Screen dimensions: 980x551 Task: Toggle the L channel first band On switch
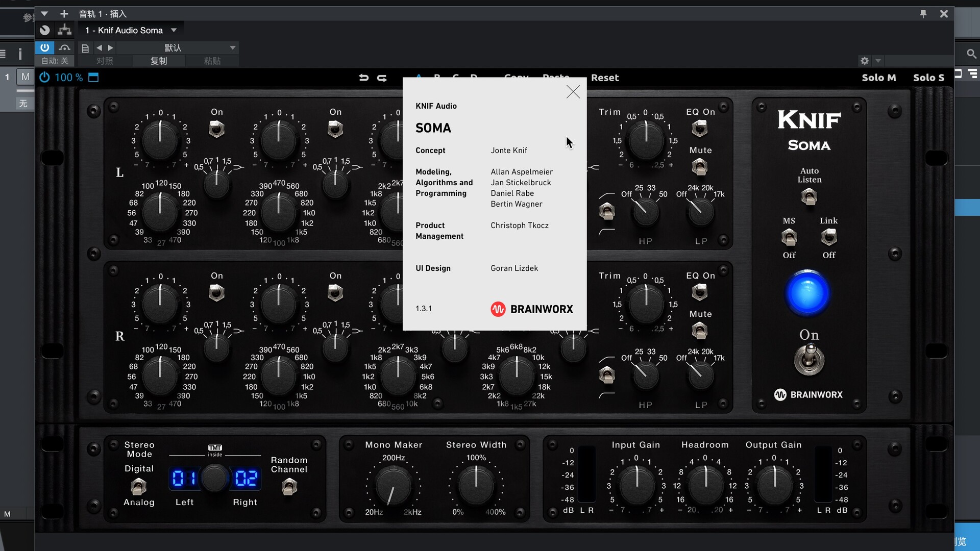click(x=216, y=129)
